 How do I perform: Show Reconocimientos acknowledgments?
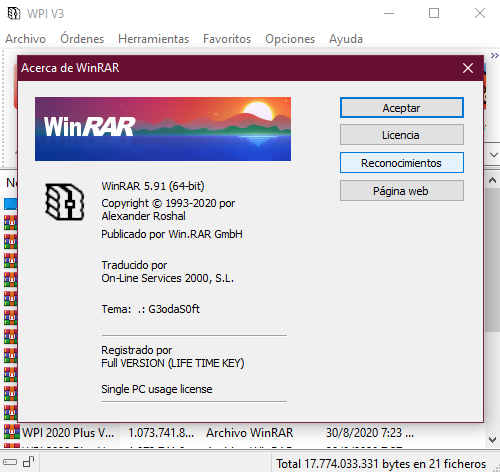[x=402, y=163]
